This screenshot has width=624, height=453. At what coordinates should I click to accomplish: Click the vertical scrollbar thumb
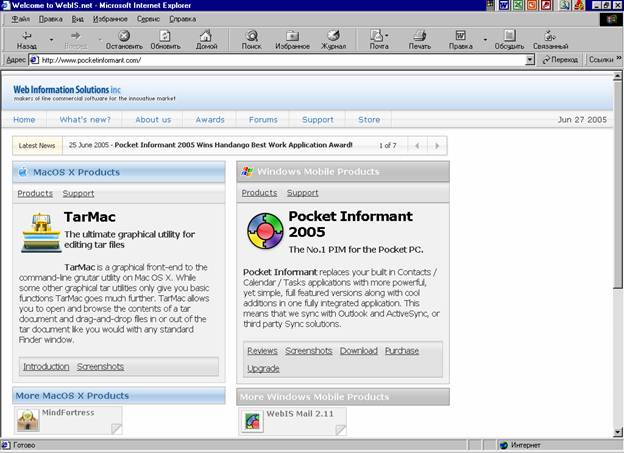click(x=618, y=184)
